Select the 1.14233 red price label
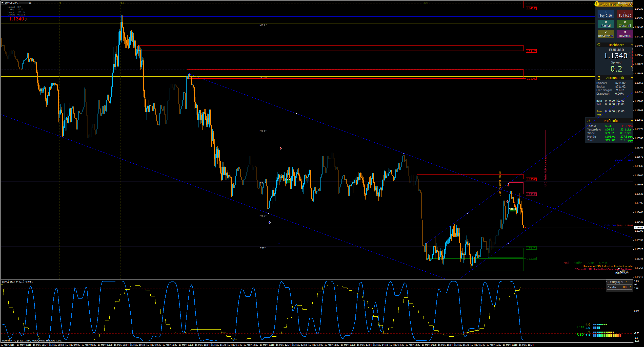644x347 pixels. click(x=531, y=8)
